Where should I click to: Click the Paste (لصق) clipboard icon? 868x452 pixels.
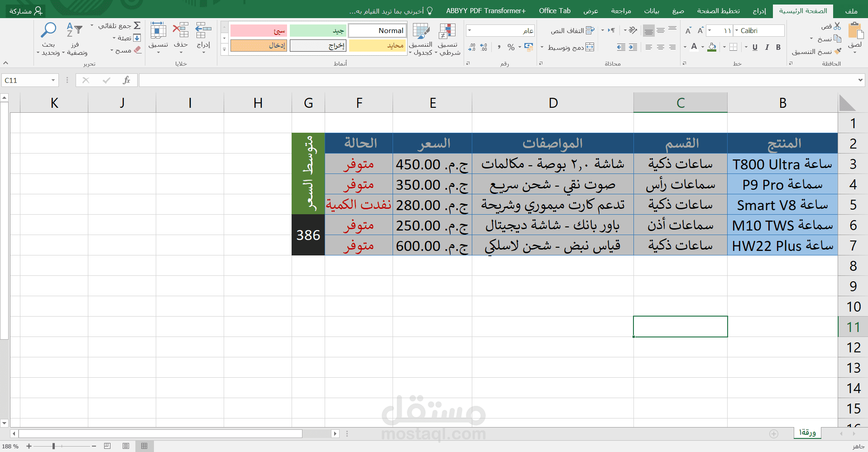coord(855,31)
